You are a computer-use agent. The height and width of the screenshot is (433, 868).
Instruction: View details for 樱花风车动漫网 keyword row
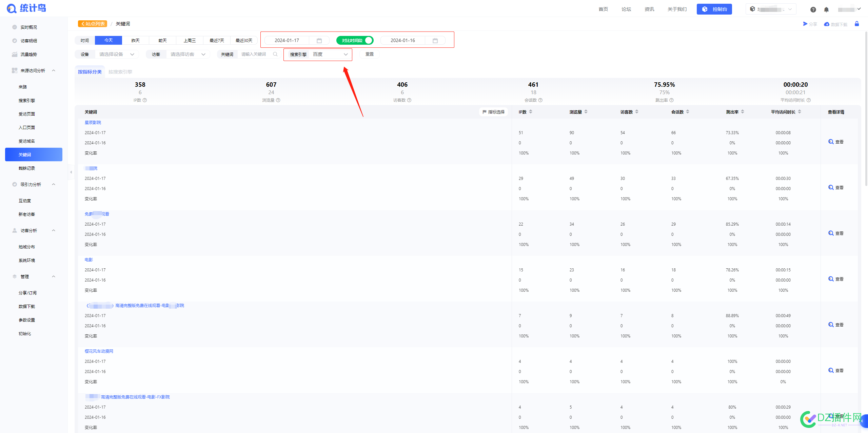(836, 371)
